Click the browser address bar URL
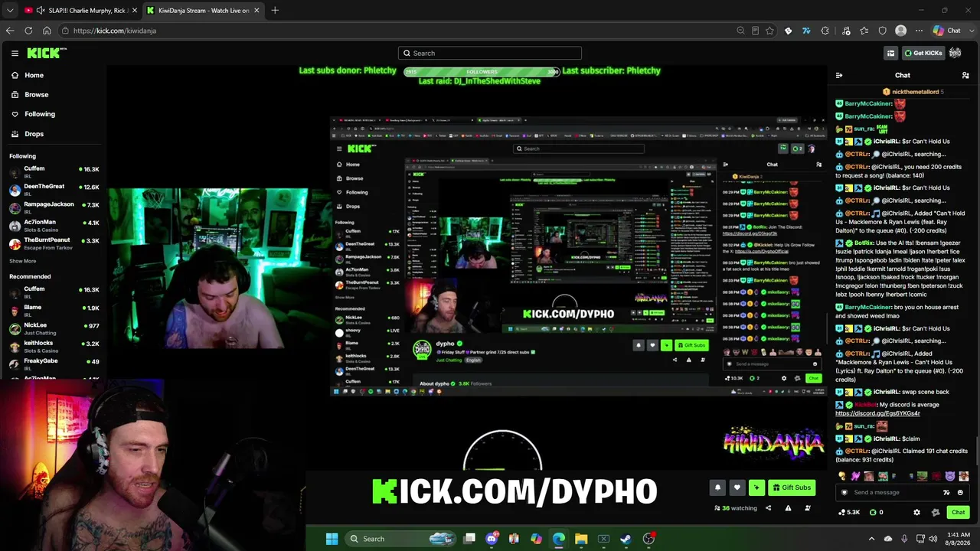The width and height of the screenshot is (980, 551). pos(115,31)
